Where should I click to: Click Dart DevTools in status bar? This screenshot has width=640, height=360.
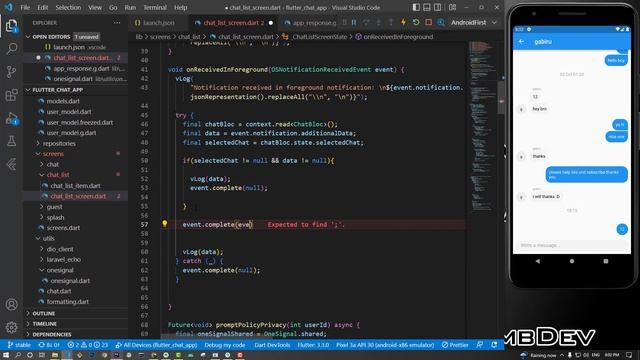(x=272, y=345)
